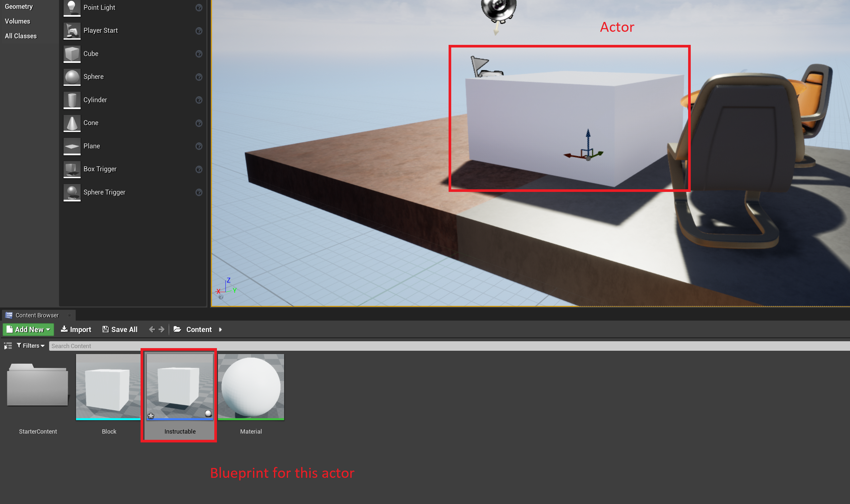The height and width of the screenshot is (504, 850).
Task: Open help for the Cube actor
Action: 199,54
